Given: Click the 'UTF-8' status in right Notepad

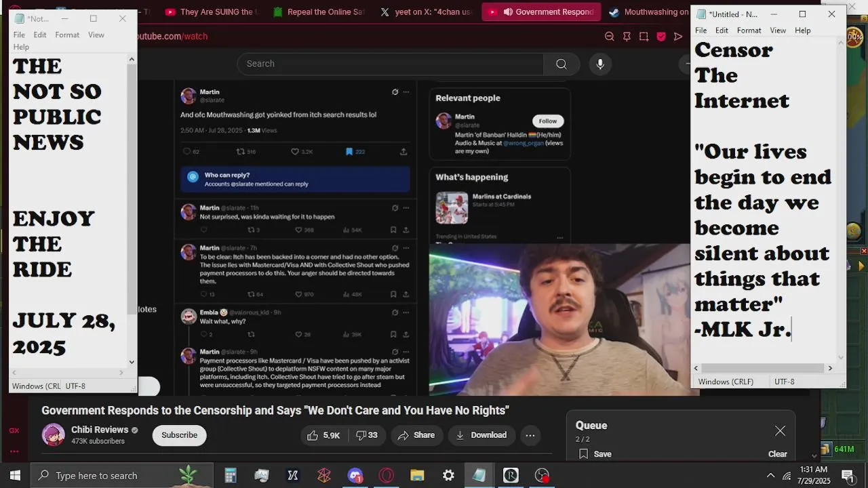Looking at the screenshot, I should (784, 382).
